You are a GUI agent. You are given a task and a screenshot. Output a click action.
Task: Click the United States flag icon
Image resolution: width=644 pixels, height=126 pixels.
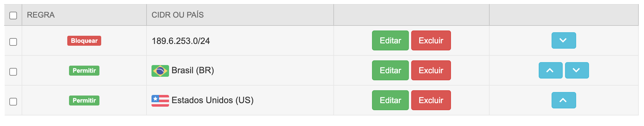tap(160, 101)
